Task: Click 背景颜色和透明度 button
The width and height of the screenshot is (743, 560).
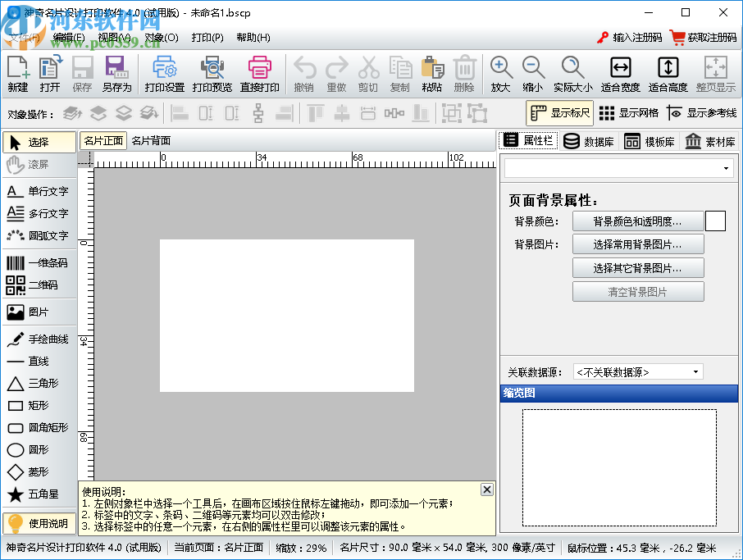Action: (x=638, y=221)
